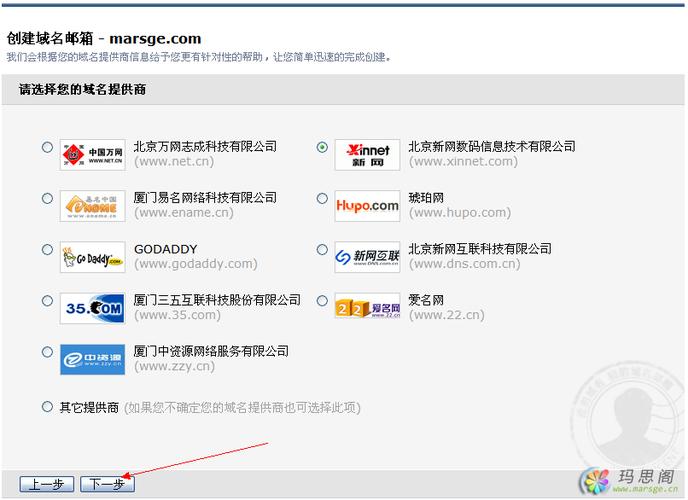Screen dimensions: 688x500
Task: Click the text (www.hupo.com)
Action: (460, 213)
